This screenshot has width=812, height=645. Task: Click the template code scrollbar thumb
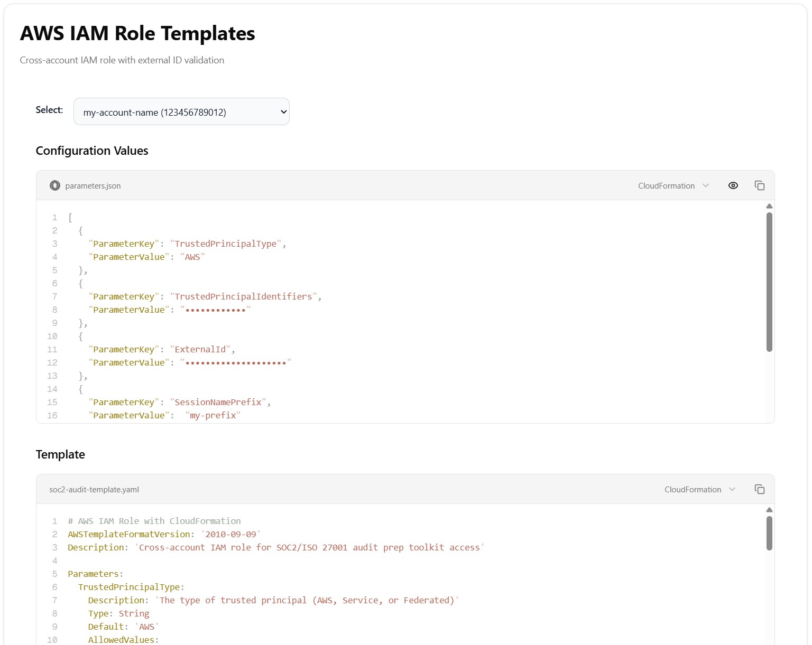click(x=769, y=532)
